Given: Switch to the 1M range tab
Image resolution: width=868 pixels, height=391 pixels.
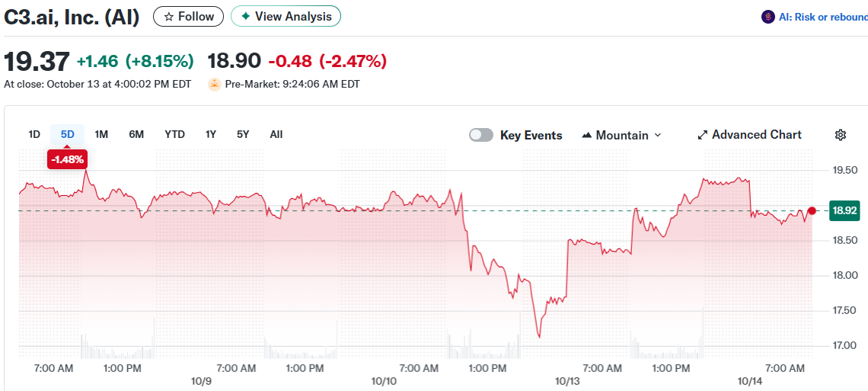Looking at the screenshot, I should point(101,134).
